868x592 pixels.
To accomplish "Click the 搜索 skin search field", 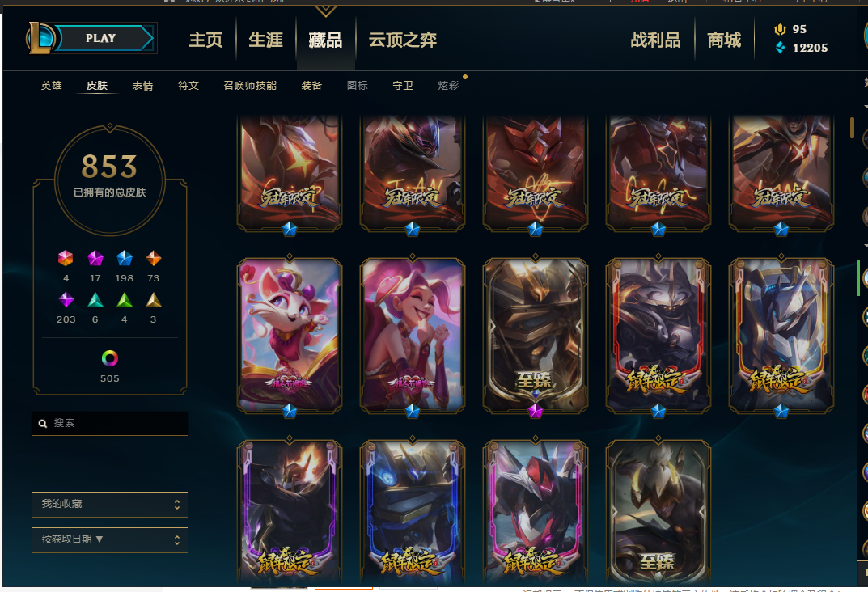I will point(109,423).
